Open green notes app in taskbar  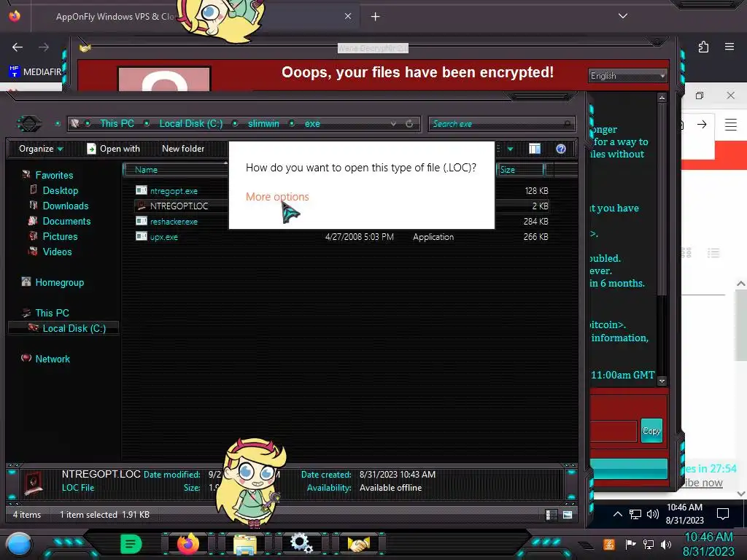131,543
